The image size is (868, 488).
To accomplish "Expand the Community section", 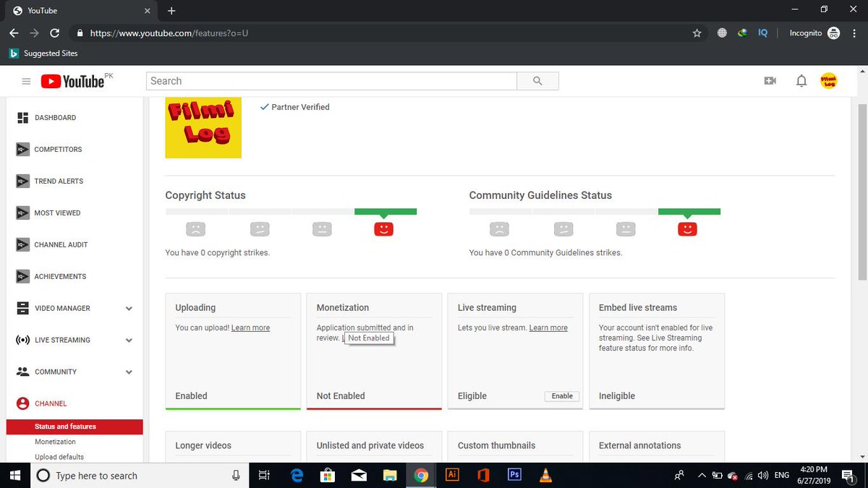I will pyautogui.click(x=129, y=372).
